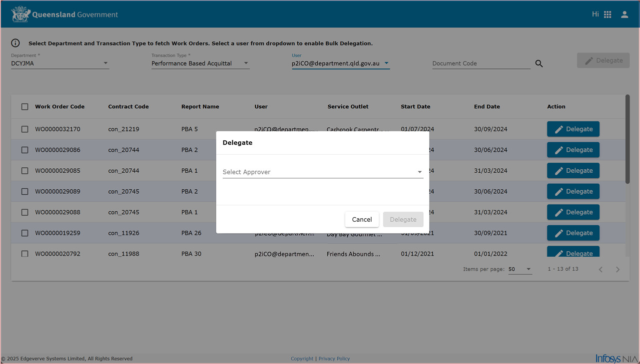This screenshot has width=640, height=364.
Task: Sort by Work Order Code column header
Action: [59, 106]
